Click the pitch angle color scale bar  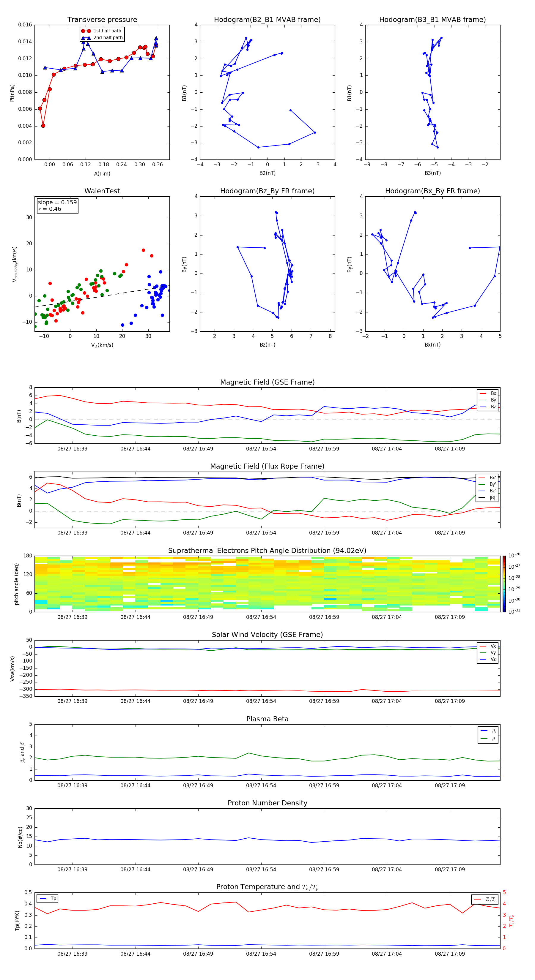coord(504,584)
